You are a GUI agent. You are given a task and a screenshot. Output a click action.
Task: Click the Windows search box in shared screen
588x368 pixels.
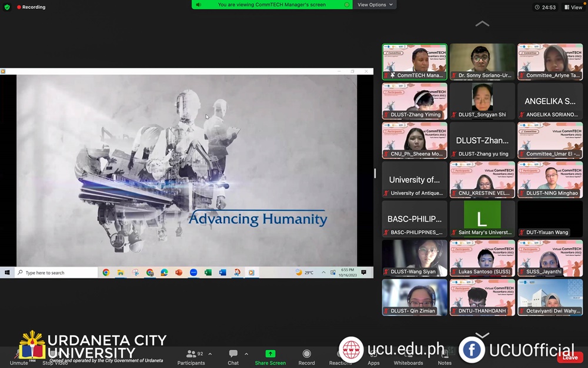coord(56,273)
